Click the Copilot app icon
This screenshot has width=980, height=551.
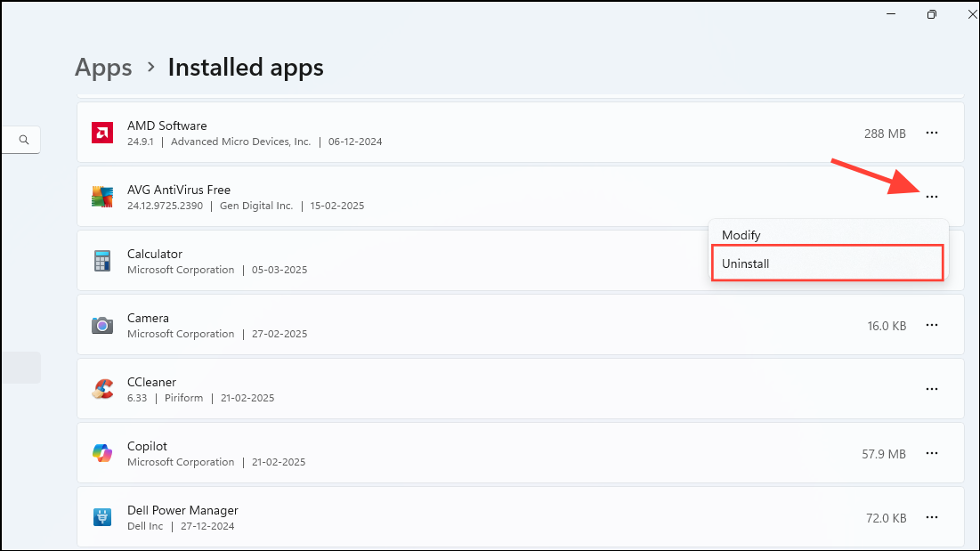pos(102,453)
